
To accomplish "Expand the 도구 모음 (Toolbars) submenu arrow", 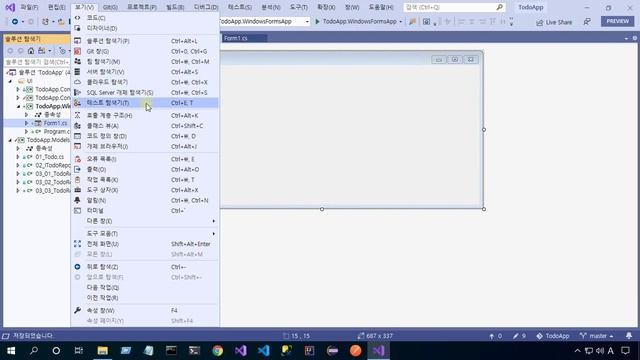I will pyautogui.click(x=213, y=234).
